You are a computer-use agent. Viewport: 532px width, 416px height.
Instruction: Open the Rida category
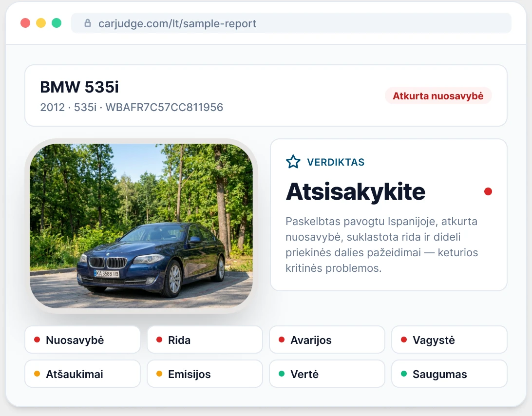click(x=205, y=340)
